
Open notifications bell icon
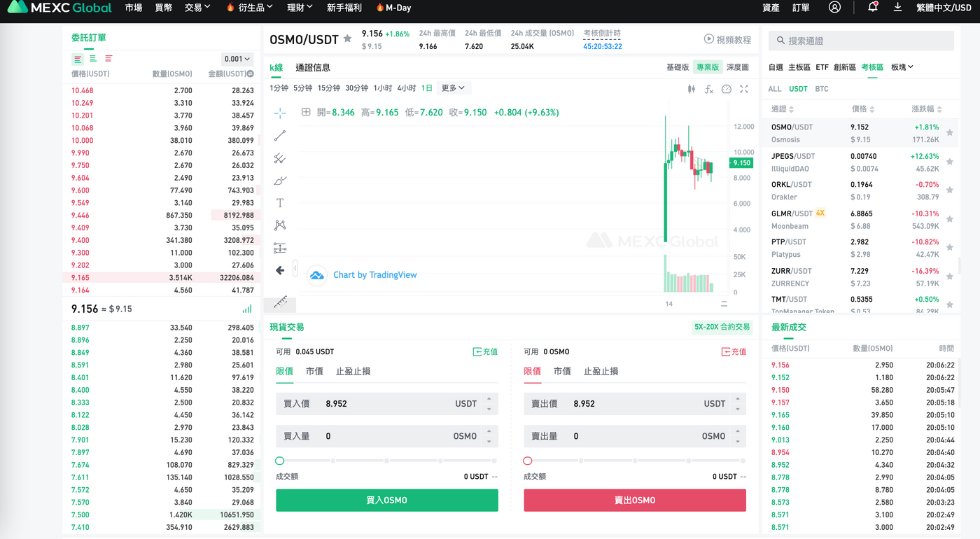pos(872,7)
